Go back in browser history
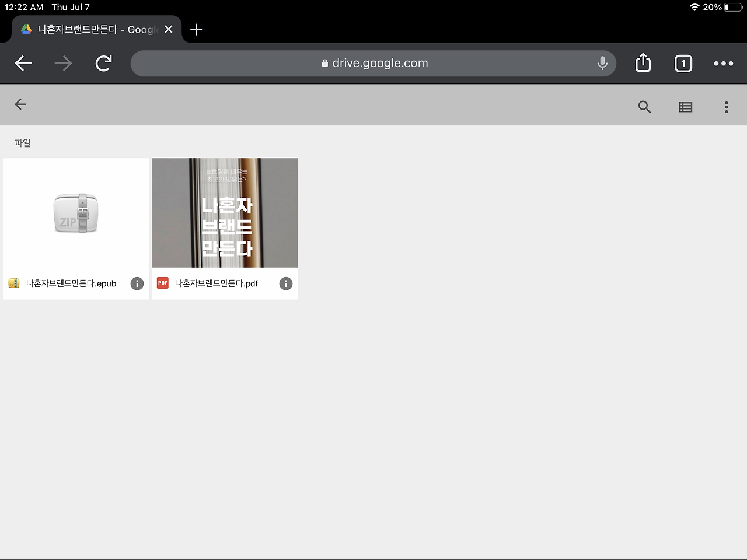 (x=23, y=63)
